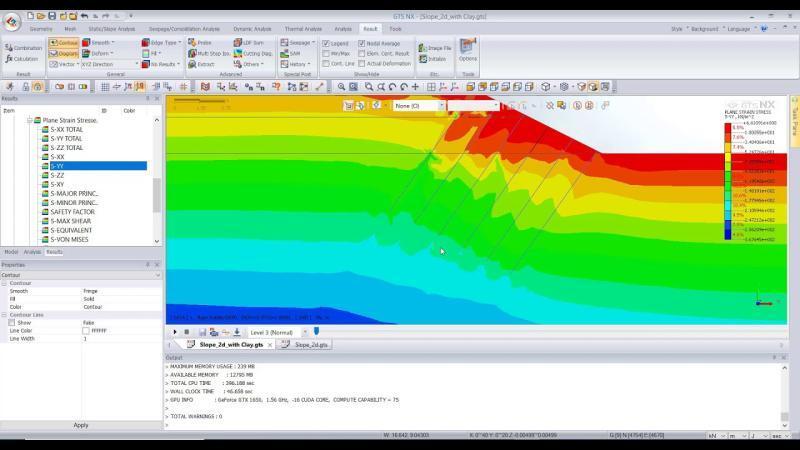This screenshot has width=800, height=450.
Task: Open the Geometry ribbon tab
Action: tap(41, 29)
